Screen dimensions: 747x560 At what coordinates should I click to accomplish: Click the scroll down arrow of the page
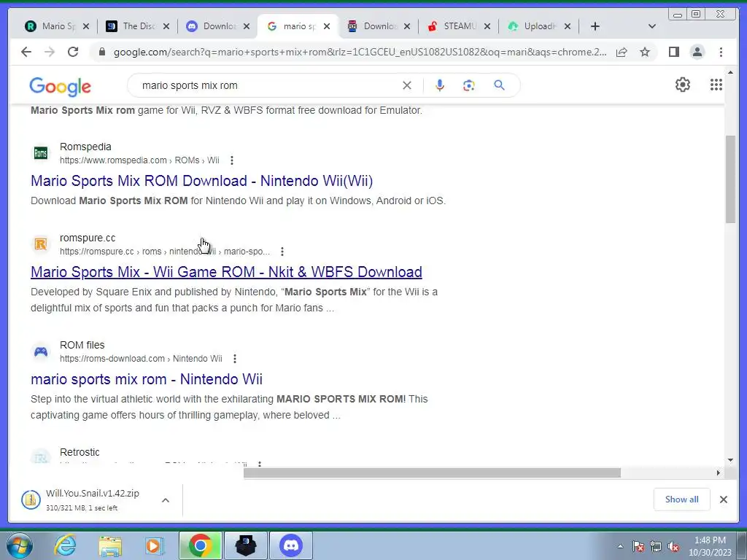click(730, 460)
